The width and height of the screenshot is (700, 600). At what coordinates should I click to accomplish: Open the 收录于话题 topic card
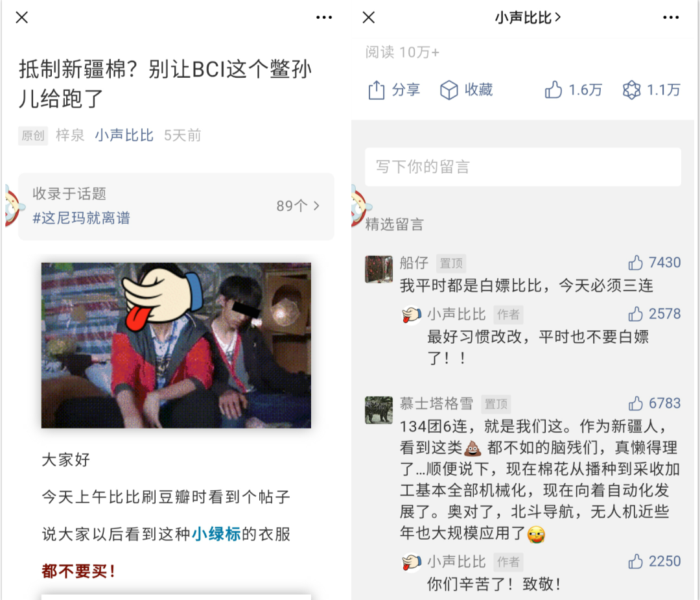click(176, 206)
